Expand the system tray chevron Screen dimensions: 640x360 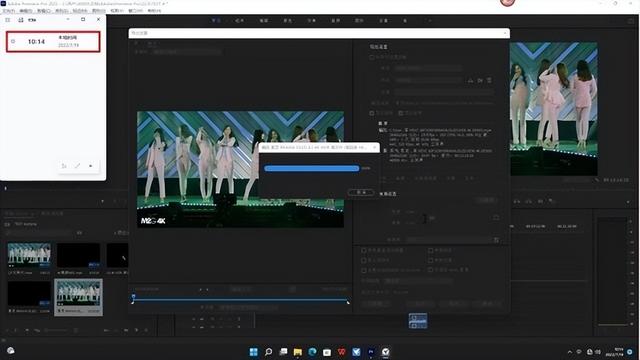click(x=570, y=352)
